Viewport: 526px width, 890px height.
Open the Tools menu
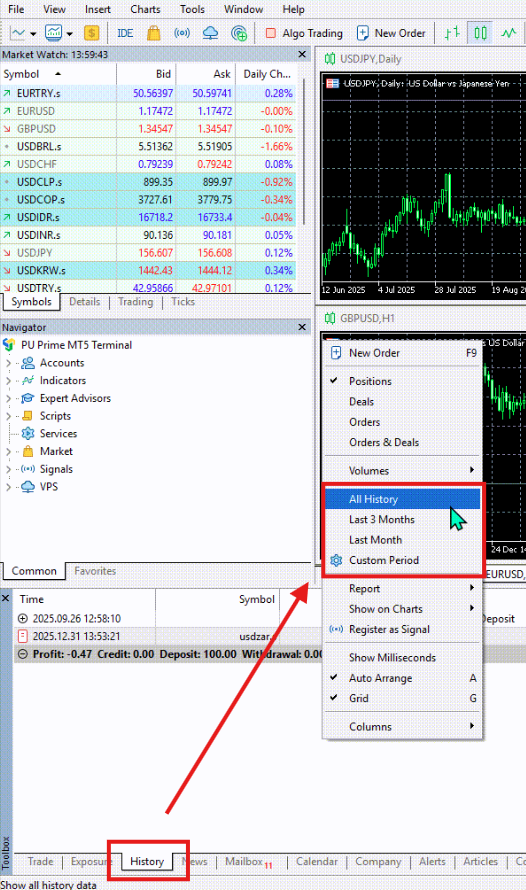[192, 9]
